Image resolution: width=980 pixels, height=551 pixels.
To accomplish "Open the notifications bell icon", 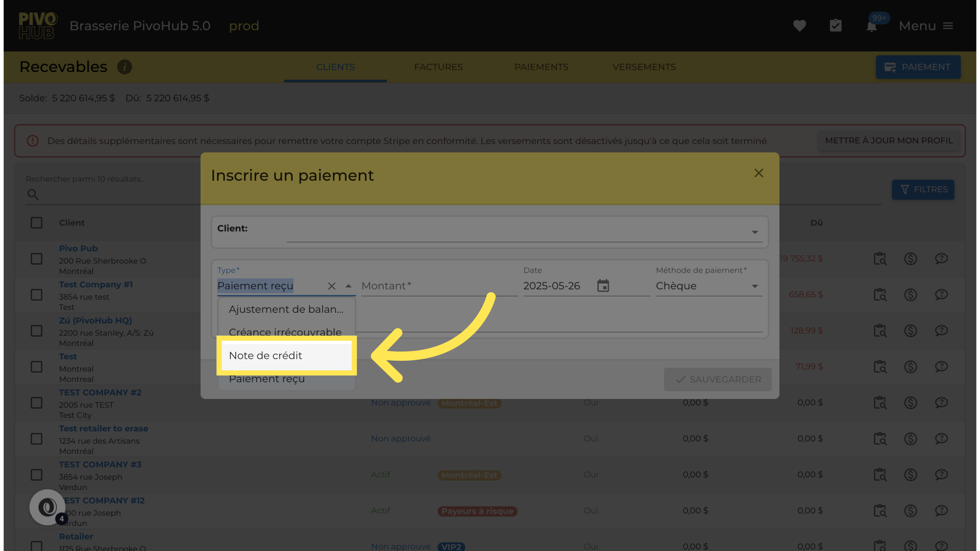I will click(x=871, y=27).
